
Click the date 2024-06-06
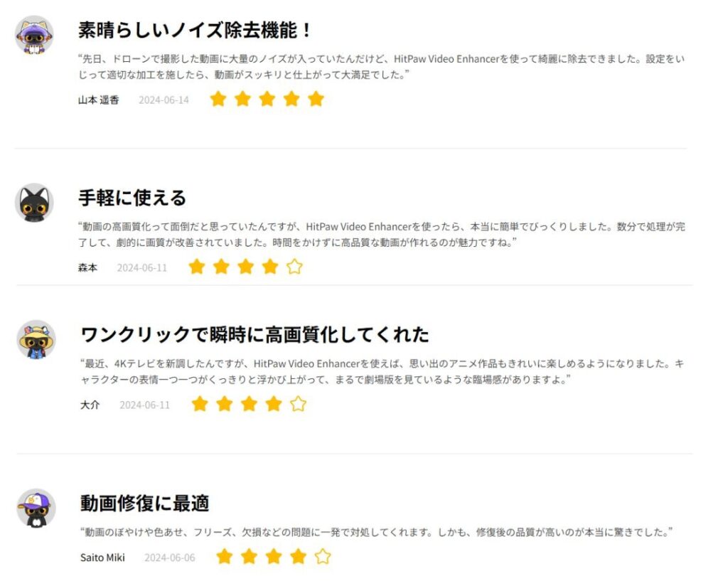coord(170,558)
